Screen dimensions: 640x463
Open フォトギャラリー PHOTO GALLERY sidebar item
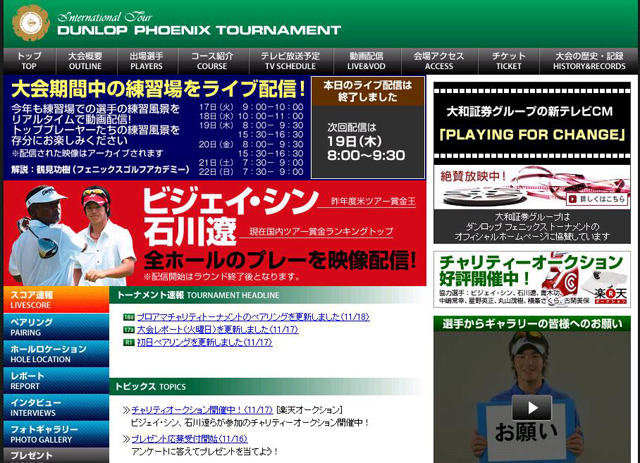56,434
